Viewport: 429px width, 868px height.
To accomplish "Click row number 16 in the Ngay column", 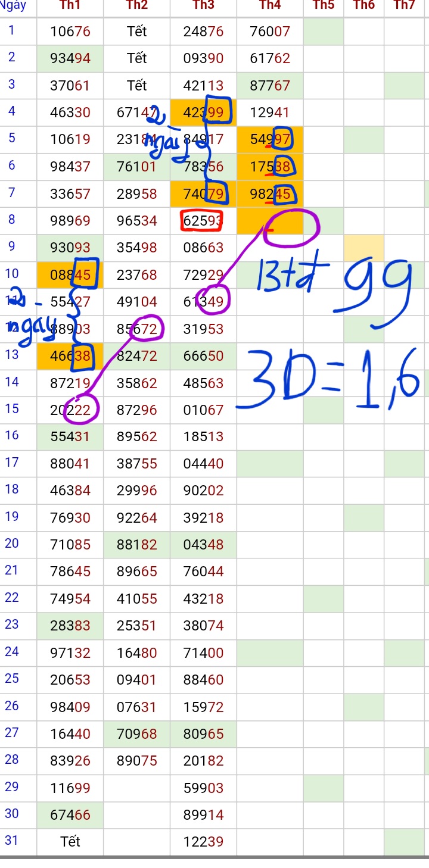I will 12,436.
